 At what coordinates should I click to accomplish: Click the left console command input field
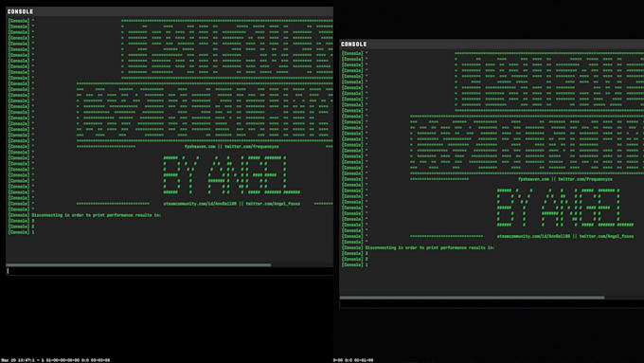[170, 271]
